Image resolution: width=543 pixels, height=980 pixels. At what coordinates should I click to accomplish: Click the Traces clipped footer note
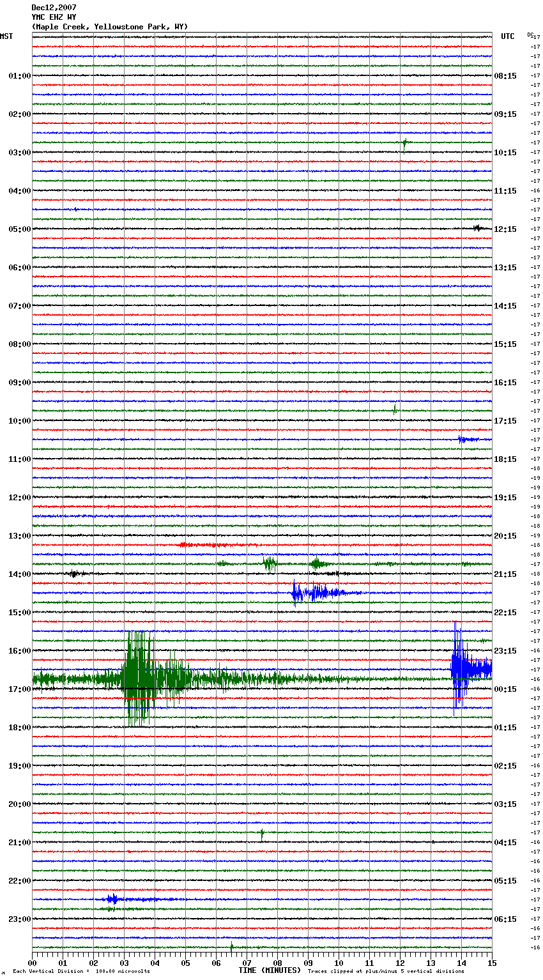386,971
